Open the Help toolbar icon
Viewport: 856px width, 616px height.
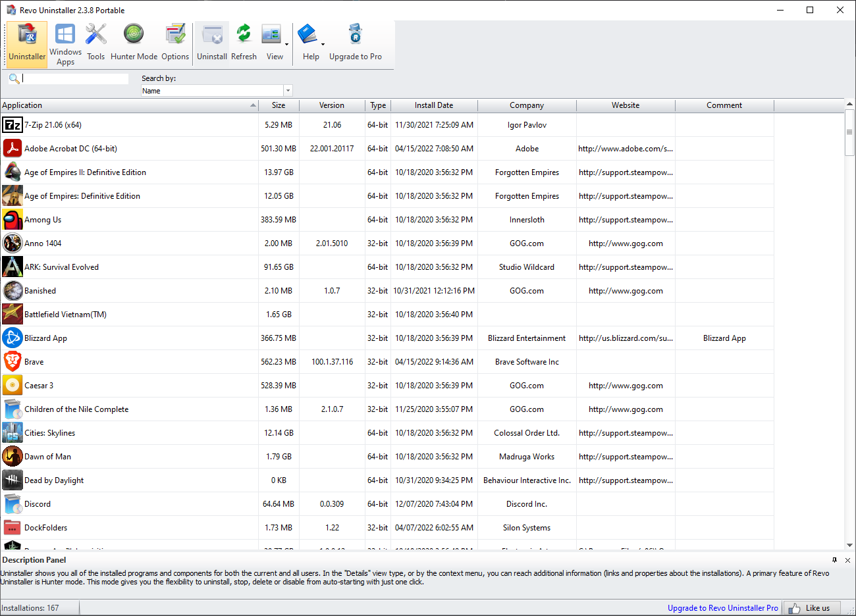pyautogui.click(x=308, y=43)
